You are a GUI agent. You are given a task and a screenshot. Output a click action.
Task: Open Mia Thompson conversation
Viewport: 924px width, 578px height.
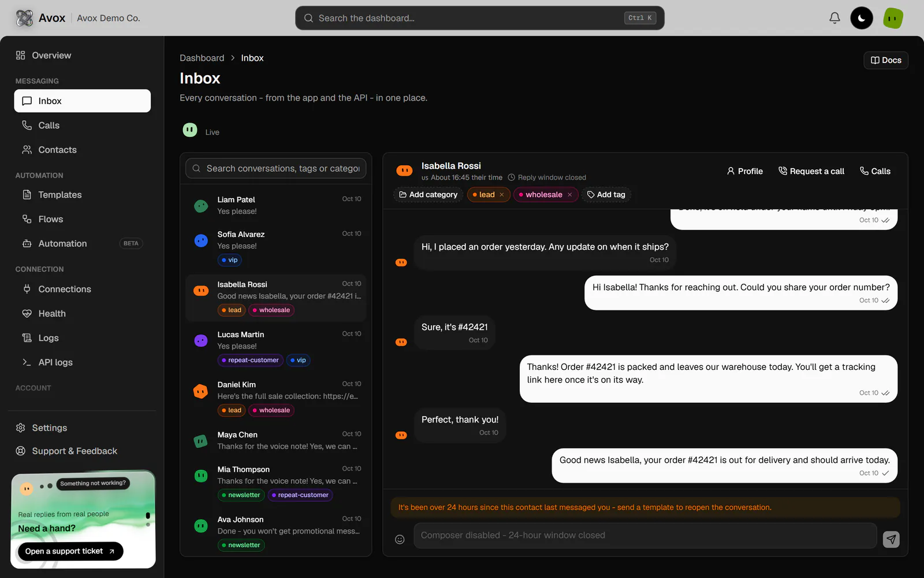point(276,482)
